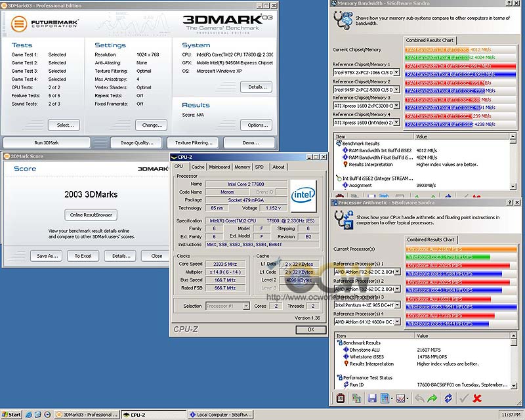
Task: Save results with the floppy disk icon
Action: 372,398
